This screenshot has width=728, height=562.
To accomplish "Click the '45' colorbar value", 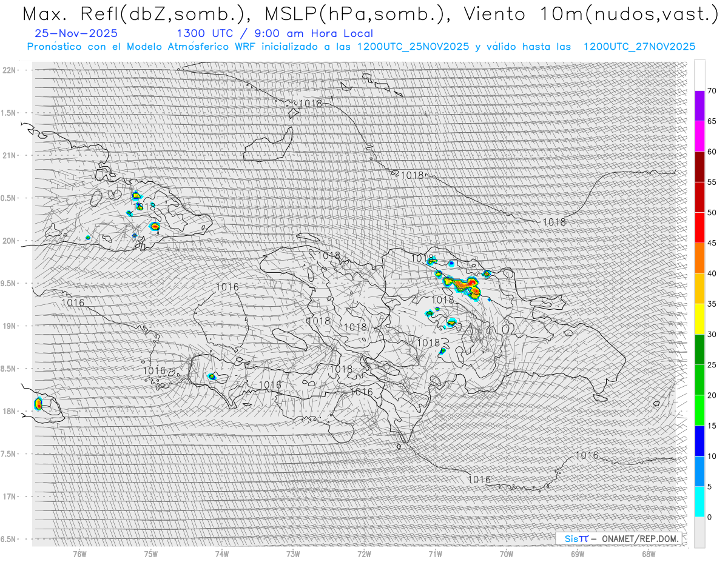I will click(x=712, y=243).
